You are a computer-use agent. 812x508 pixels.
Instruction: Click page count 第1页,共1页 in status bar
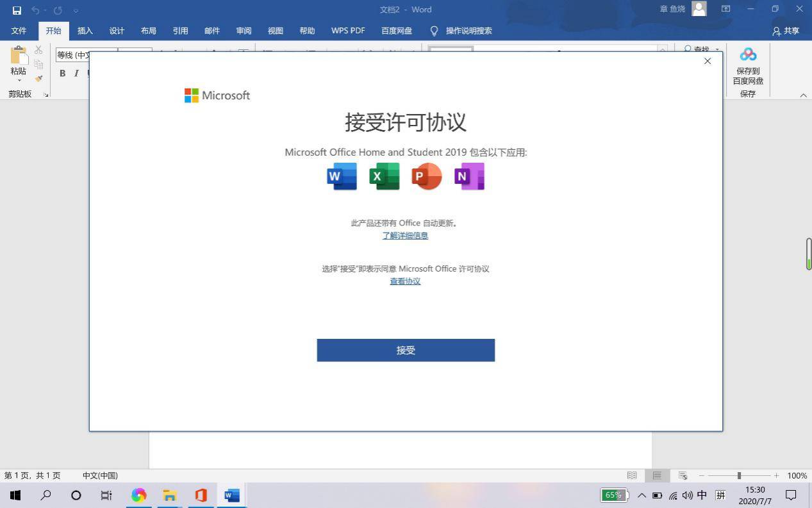pyautogui.click(x=33, y=475)
